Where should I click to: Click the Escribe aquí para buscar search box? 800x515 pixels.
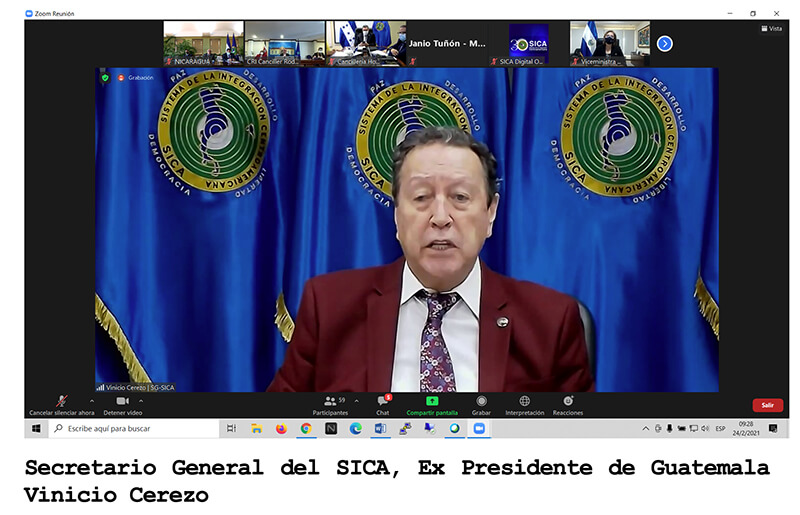tap(134, 429)
